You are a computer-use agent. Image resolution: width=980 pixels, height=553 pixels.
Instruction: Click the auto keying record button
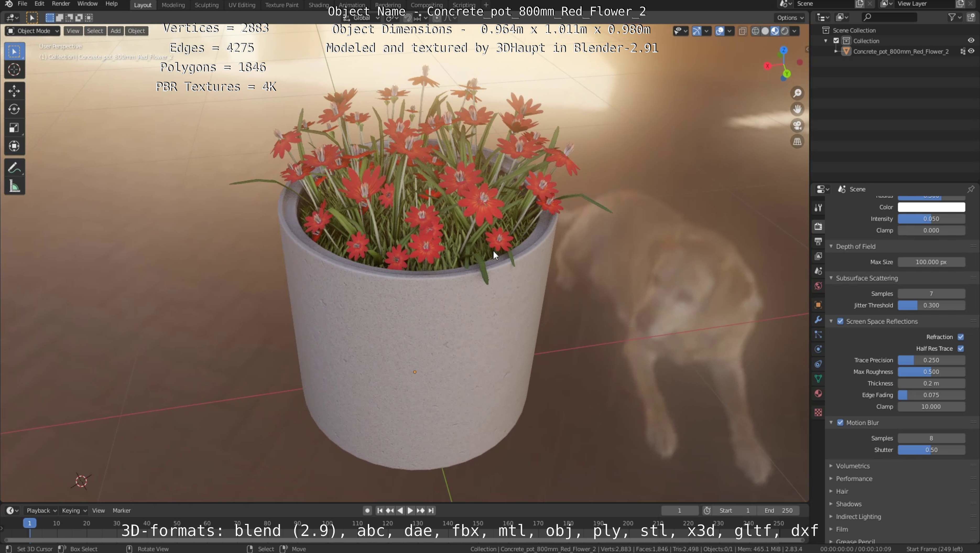click(367, 511)
